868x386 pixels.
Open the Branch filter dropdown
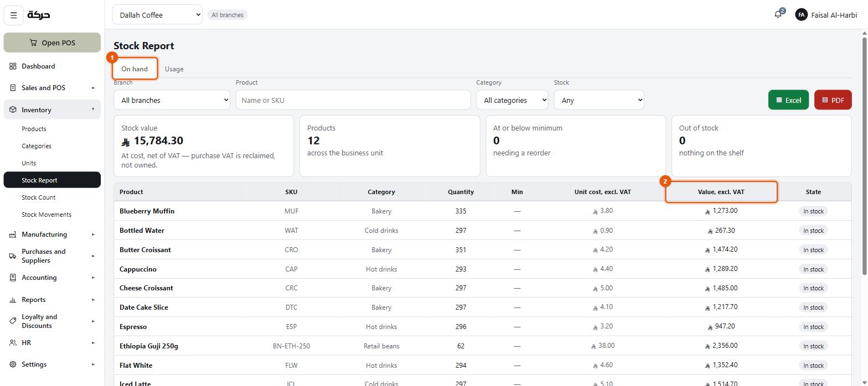point(172,100)
